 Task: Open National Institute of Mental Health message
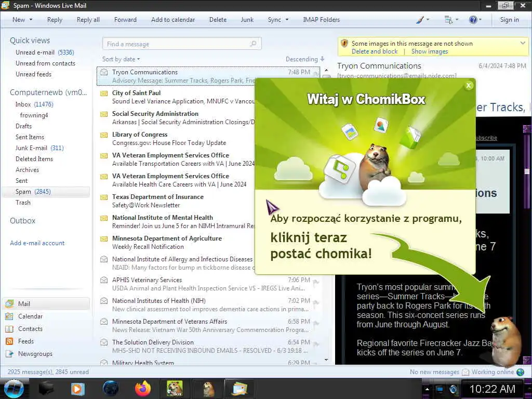177,221
